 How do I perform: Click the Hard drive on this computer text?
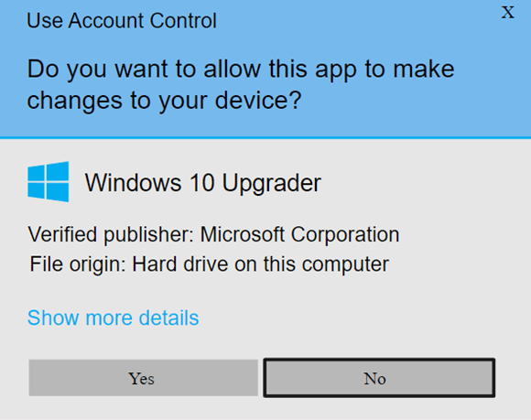click(x=260, y=264)
